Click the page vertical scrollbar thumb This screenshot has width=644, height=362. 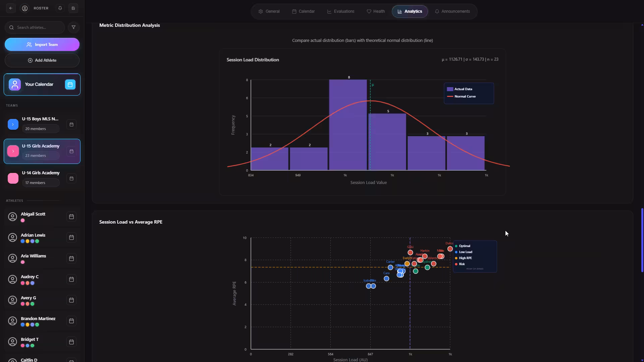pyautogui.click(x=642, y=240)
